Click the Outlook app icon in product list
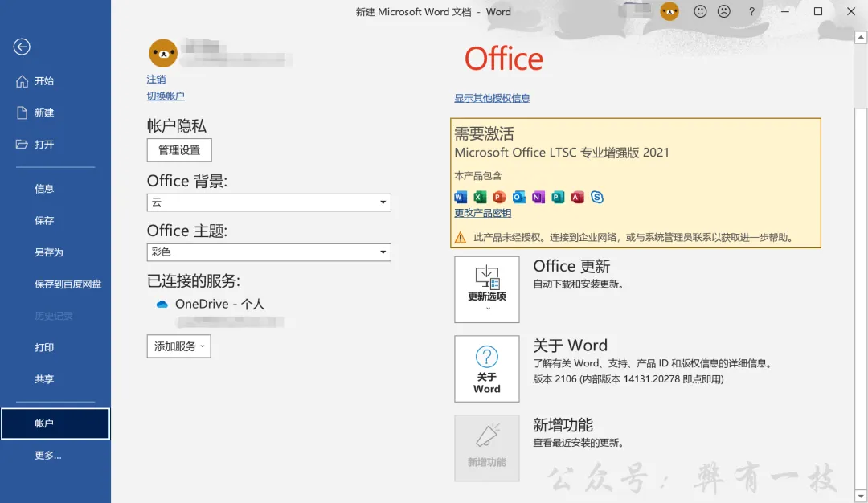Screen dimensions: 868x503 coord(518,197)
